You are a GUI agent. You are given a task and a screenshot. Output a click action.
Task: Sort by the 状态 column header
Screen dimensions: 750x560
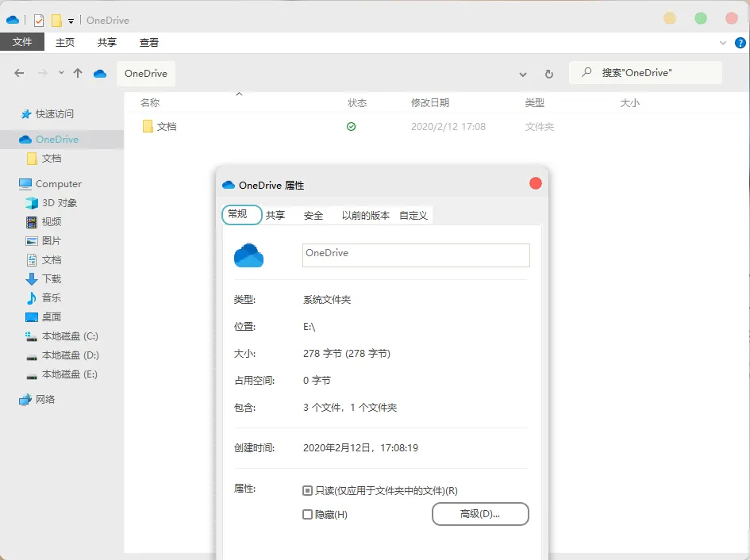357,102
